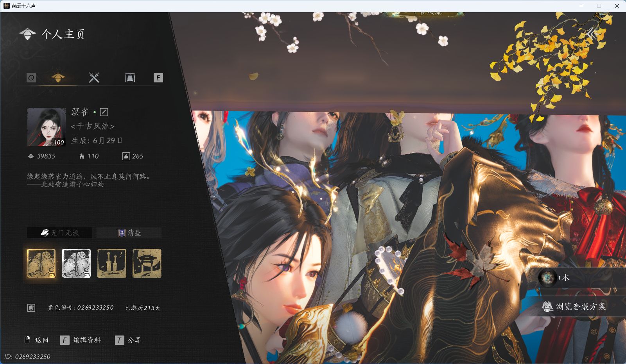
Task: Select the golden mountain badge
Action: click(41, 264)
